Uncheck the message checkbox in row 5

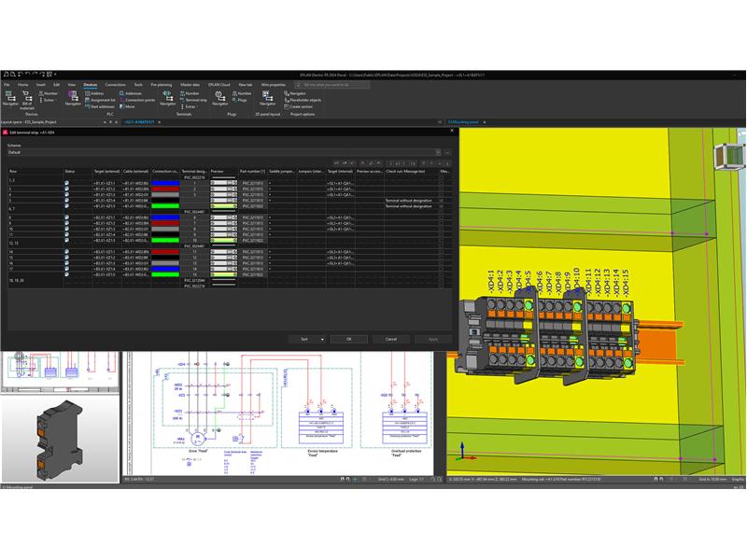click(x=442, y=201)
